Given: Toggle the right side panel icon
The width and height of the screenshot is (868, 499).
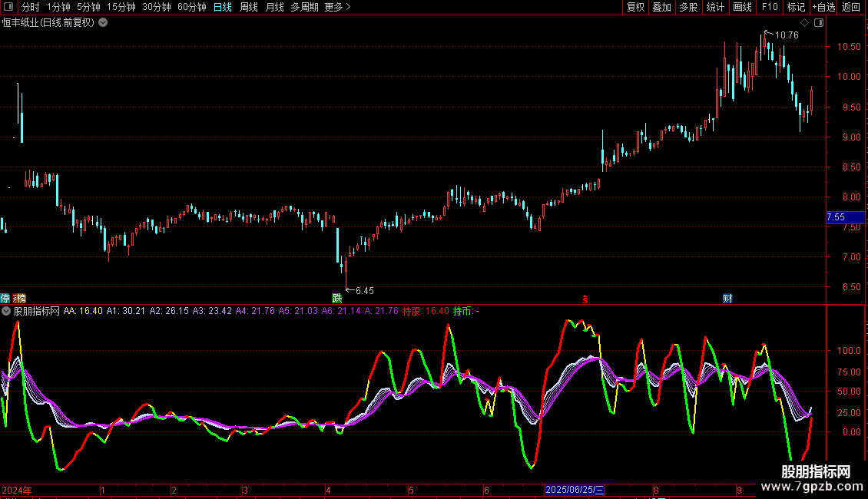Looking at the screenshot, I should pos(819,23).
